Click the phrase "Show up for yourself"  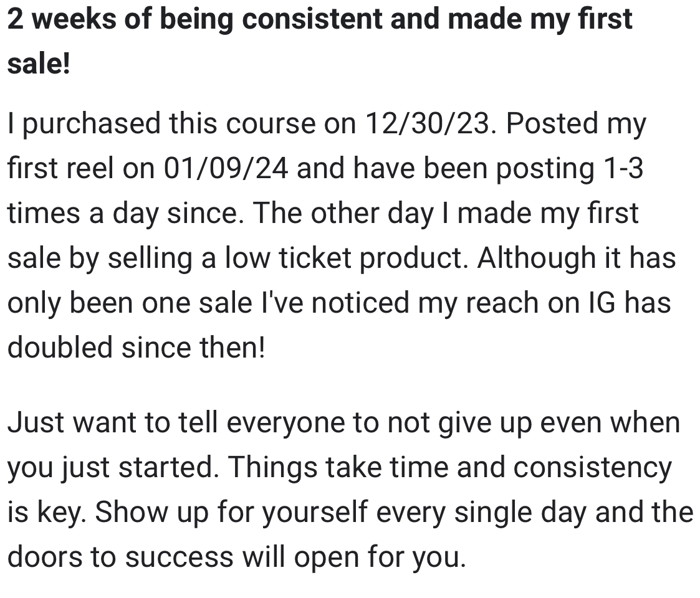tap(232, 513)
